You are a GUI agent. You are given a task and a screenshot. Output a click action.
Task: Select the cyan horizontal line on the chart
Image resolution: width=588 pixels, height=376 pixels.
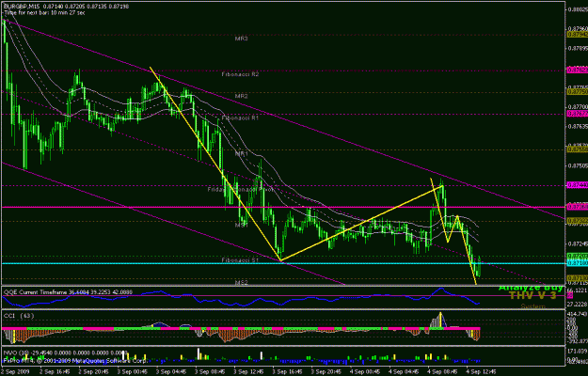click(x=283, y=263)
